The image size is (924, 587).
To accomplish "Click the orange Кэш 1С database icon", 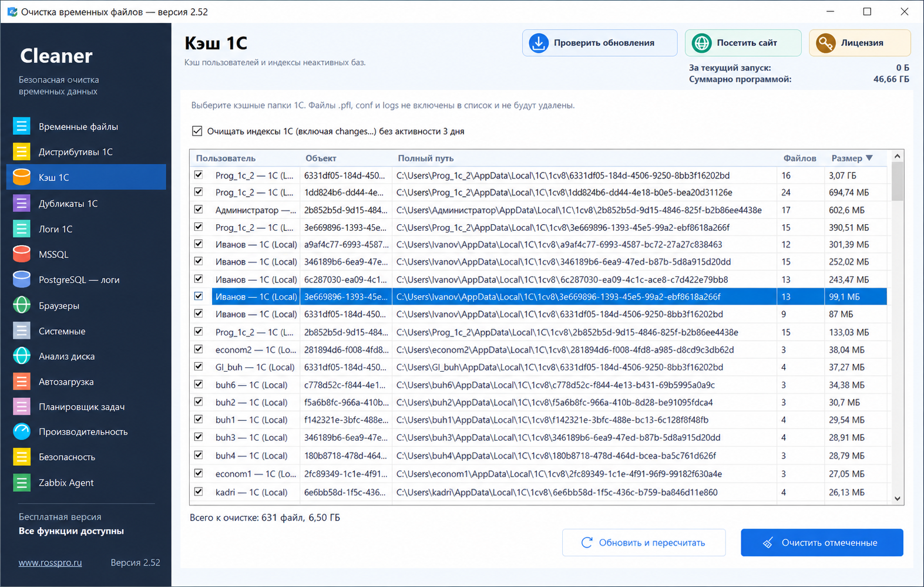I will coord(22,177).
